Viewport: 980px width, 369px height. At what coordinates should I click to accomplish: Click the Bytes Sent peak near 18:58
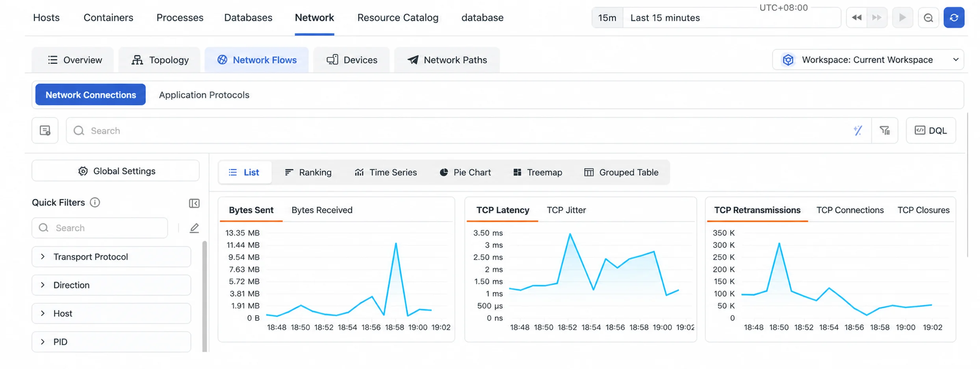coord(395,244)
